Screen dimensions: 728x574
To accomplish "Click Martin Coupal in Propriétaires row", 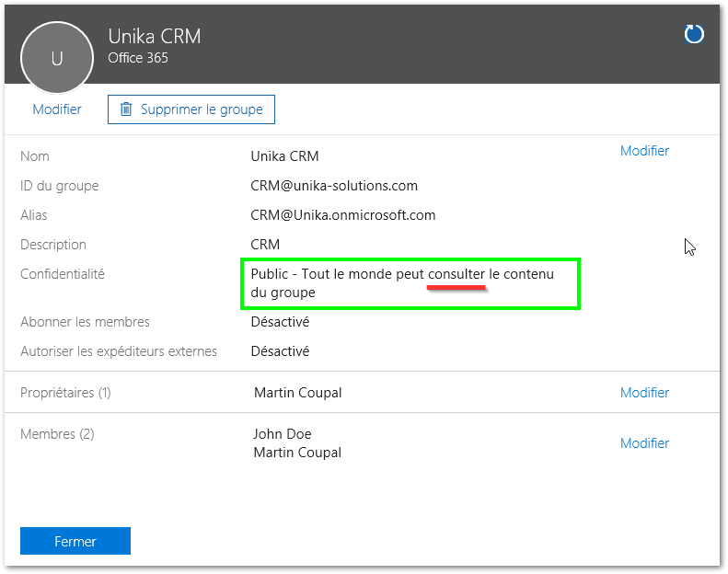I will click(297, 393).
